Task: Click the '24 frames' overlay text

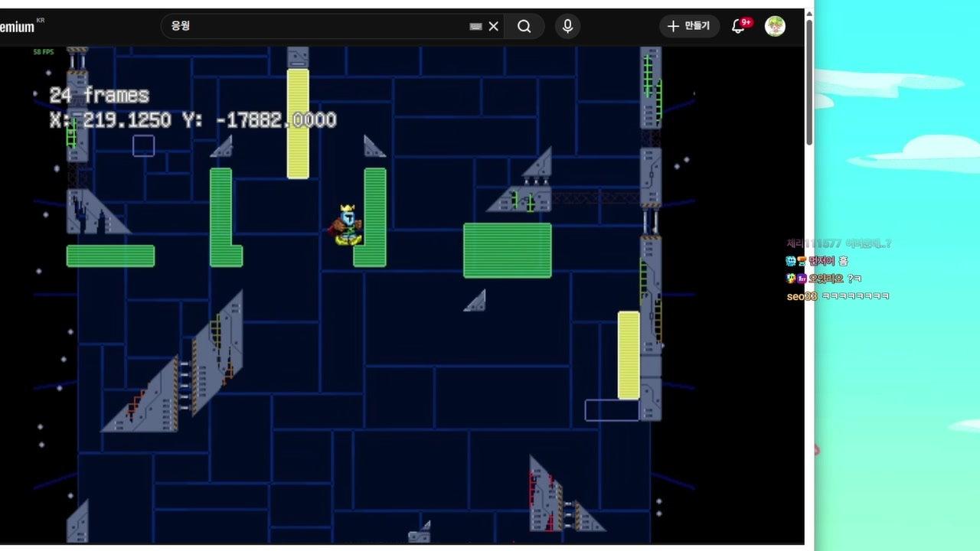Action: [x=99, y=96]
